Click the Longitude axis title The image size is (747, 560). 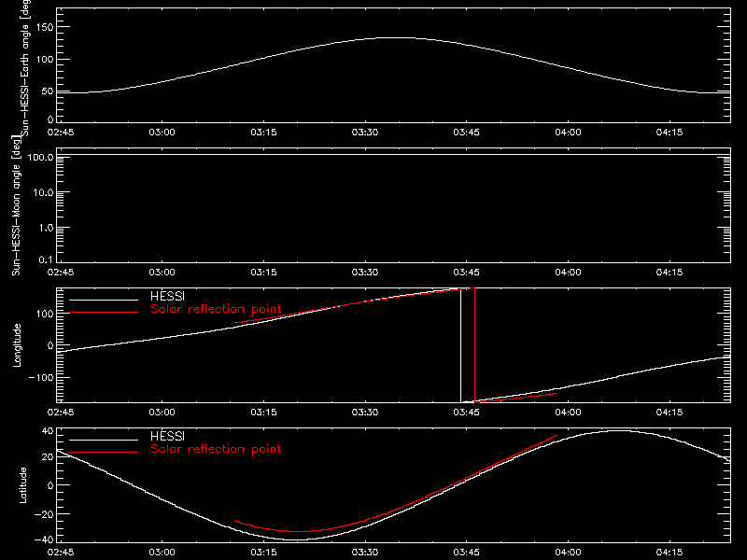pyautogui.click(x=17, y=345)
